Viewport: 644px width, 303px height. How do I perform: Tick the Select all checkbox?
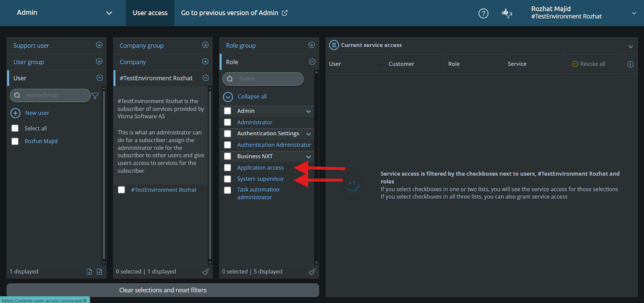[15, 128]
